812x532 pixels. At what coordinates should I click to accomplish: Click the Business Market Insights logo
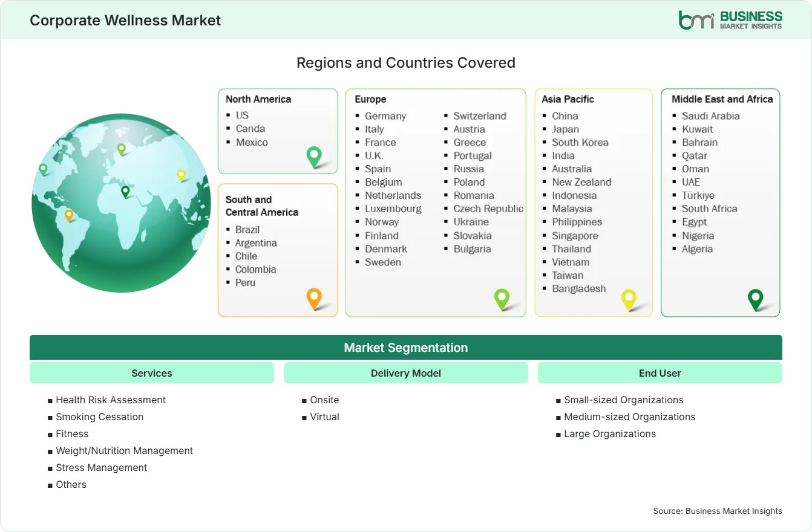pyautogui.click(x=730, y=20)
